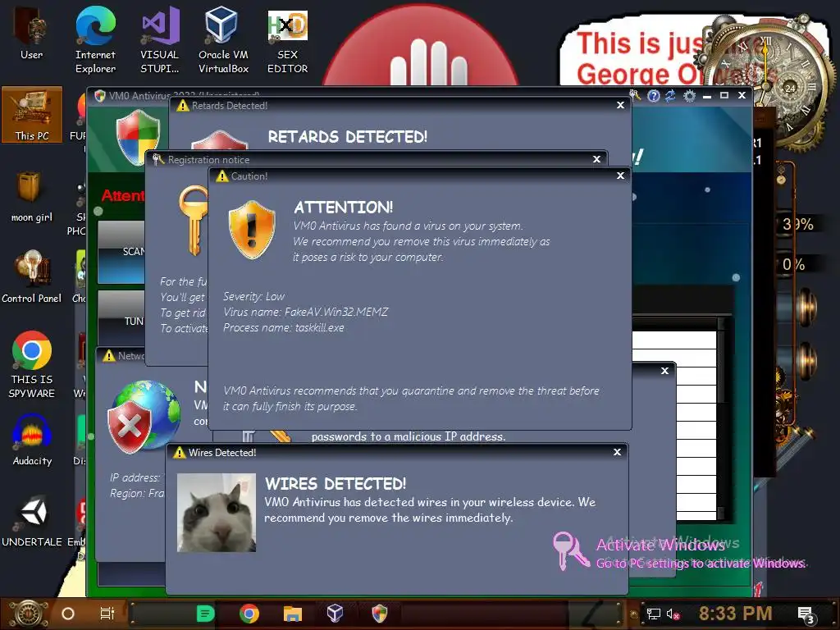This screenshot has height=630, width=840.
Task: Click the cat photo in Wires Detected dialog
Action: (217, 513)
